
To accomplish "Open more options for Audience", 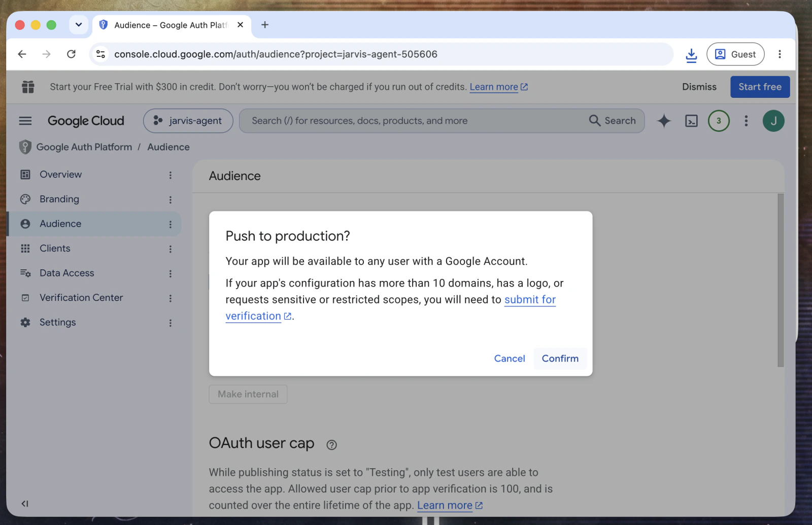I will tap(171, 224).
